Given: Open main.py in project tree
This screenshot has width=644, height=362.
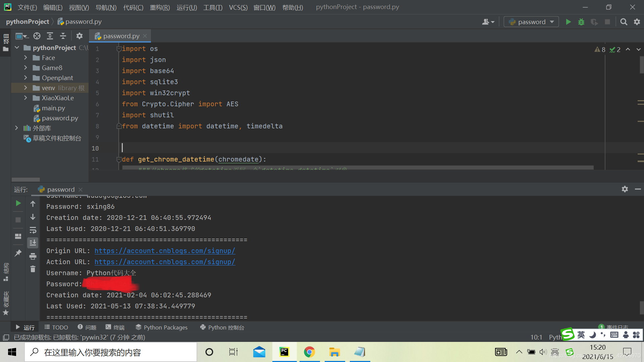Looking at the screenshot, I should point(53,108).
